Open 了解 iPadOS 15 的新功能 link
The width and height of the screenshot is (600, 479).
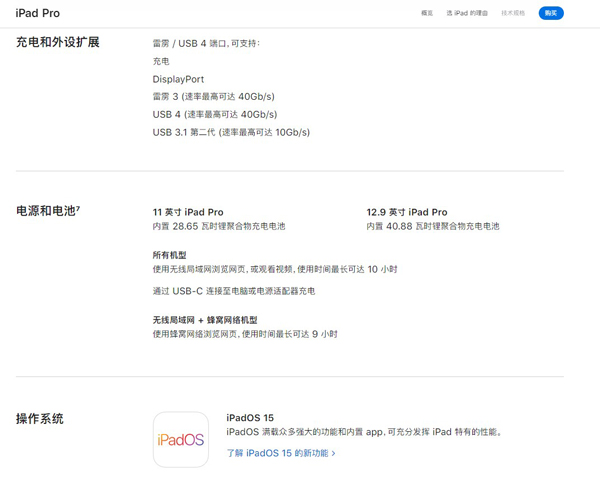tap(281, 453)
